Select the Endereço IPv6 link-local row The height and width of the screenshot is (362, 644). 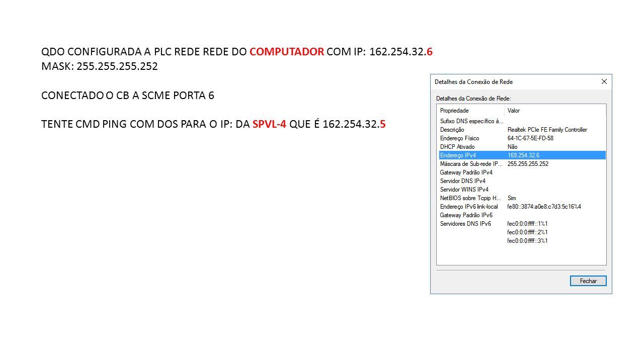(522, 207)
